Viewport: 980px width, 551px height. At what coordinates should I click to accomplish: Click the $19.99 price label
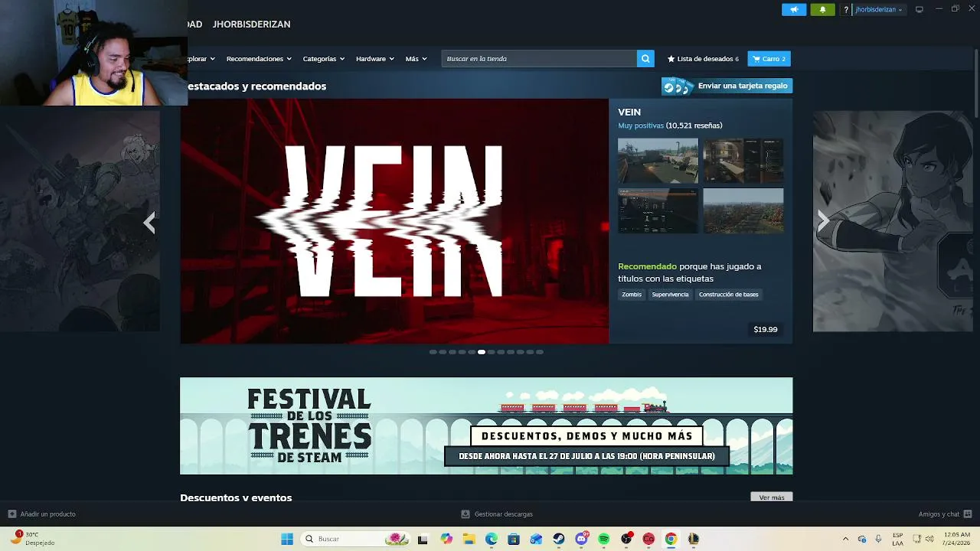click(x=766, y=330)
